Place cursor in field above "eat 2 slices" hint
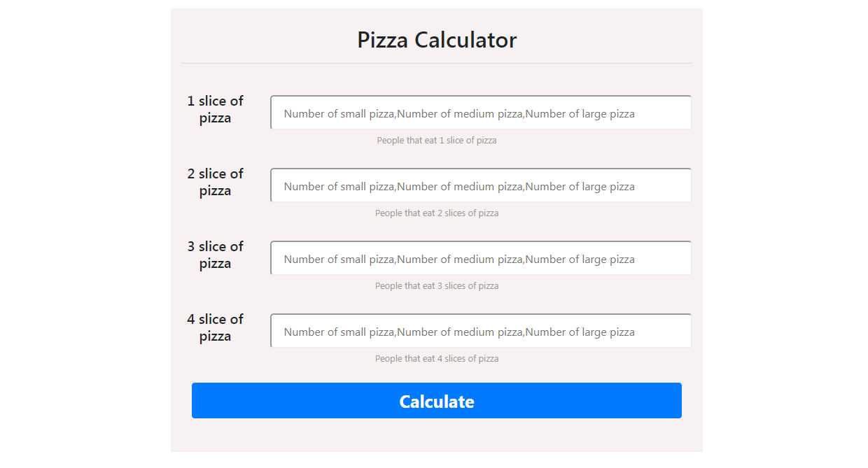The image size is (868, 468). point(481,186)
